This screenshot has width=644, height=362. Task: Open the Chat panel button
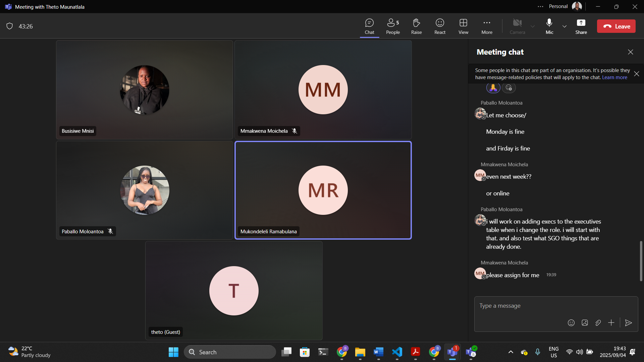coord(369,26)
